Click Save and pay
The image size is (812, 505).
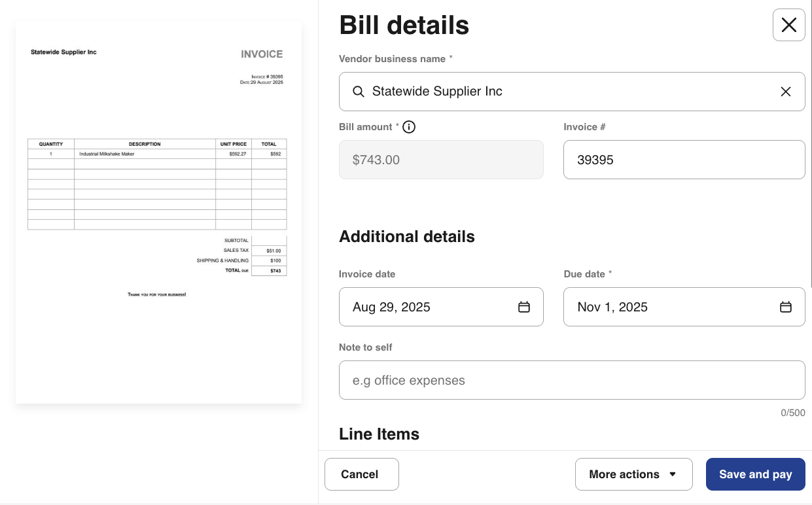click(755, 474)
